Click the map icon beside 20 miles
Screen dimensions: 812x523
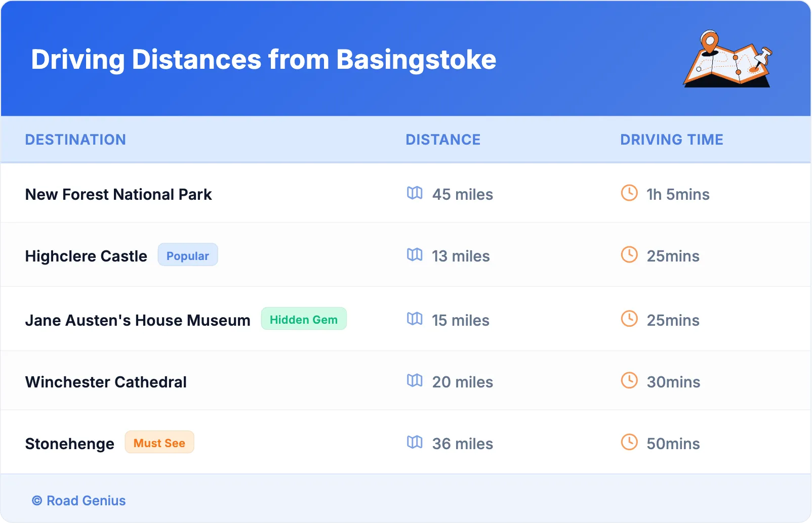click(x=415, y=381)
